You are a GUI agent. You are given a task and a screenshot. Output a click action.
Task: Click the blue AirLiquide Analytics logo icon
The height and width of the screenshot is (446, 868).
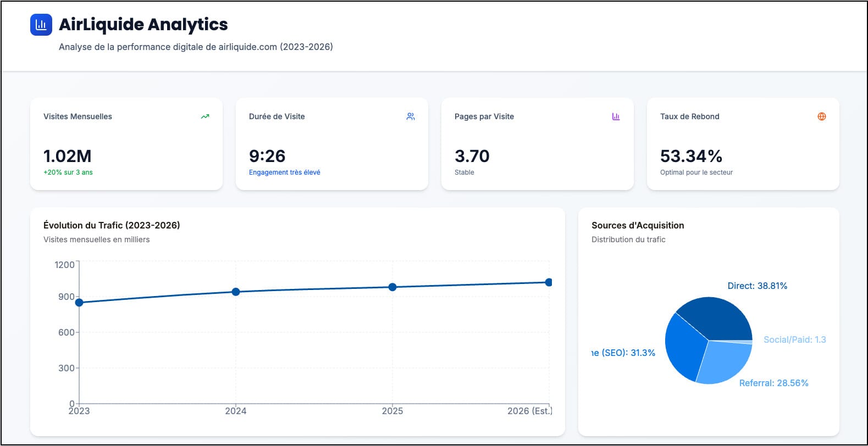(x=41, y=25)
